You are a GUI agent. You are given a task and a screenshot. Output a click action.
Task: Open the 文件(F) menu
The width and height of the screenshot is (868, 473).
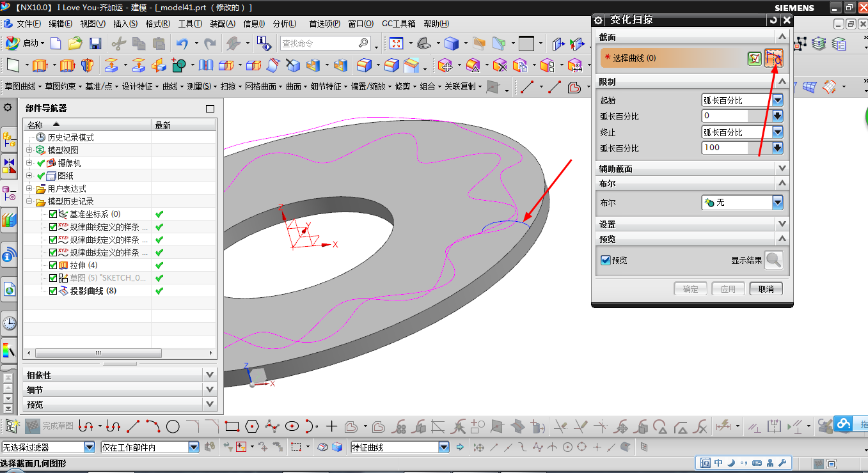click(28, 24)
